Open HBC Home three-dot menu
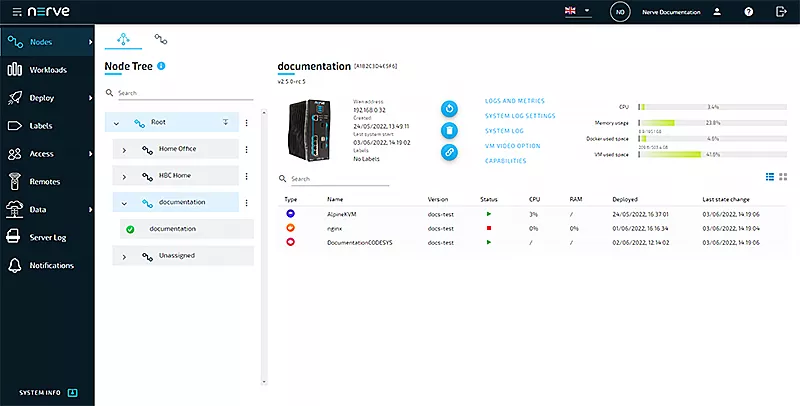 click(246, 176)
